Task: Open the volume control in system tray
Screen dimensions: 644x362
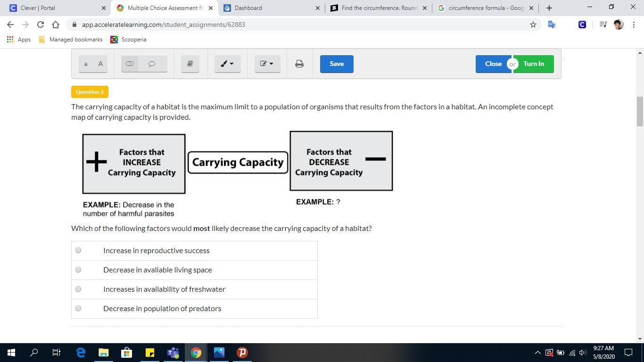Action: pos(583,353)
